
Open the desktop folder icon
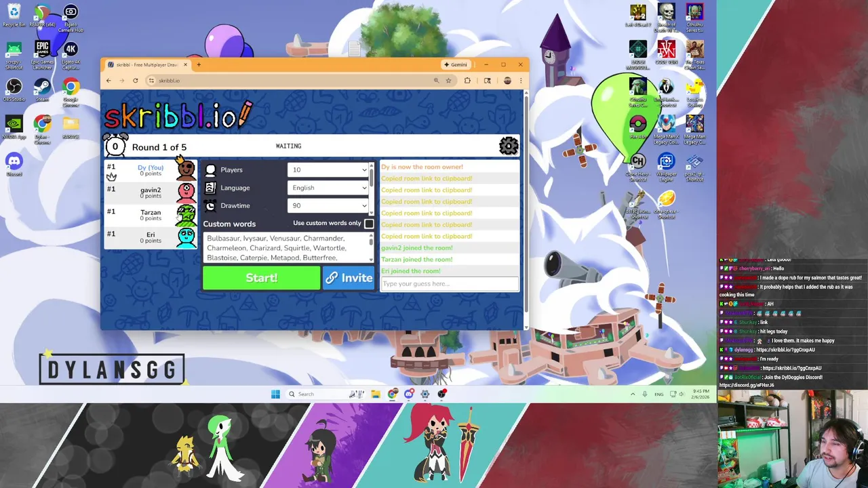(71, 127)
